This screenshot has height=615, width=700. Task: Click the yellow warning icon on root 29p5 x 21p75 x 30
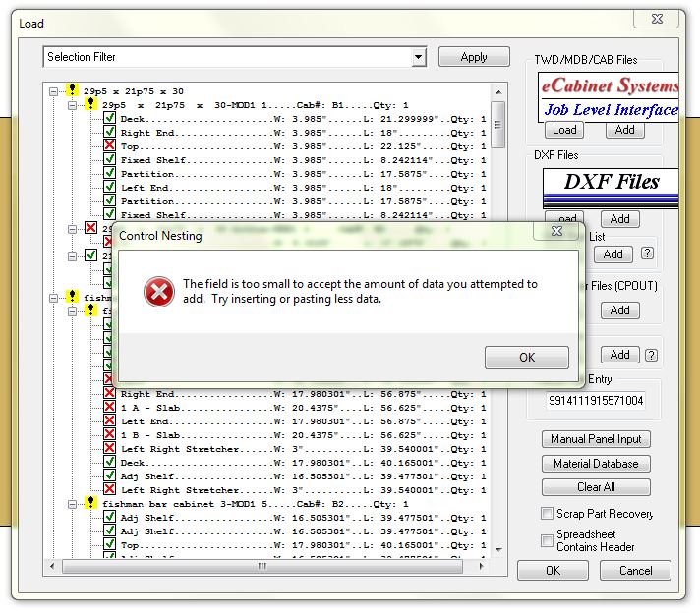73,91
